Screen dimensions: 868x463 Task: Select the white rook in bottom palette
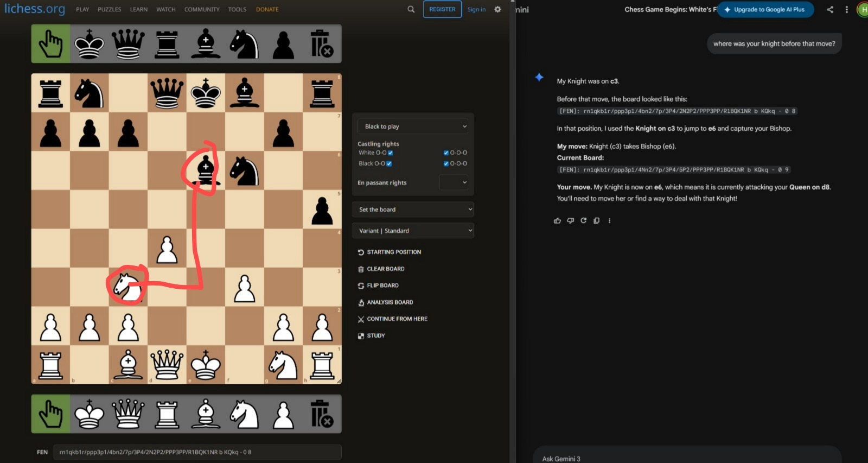pos(167,414)
